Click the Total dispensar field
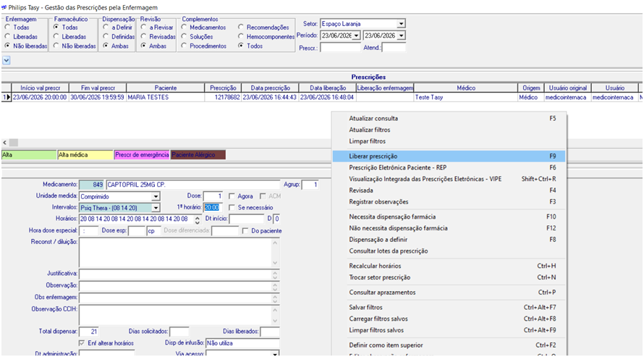Image resolution: width=644 pixels, height=357 pixels. (x=89, y=332)
